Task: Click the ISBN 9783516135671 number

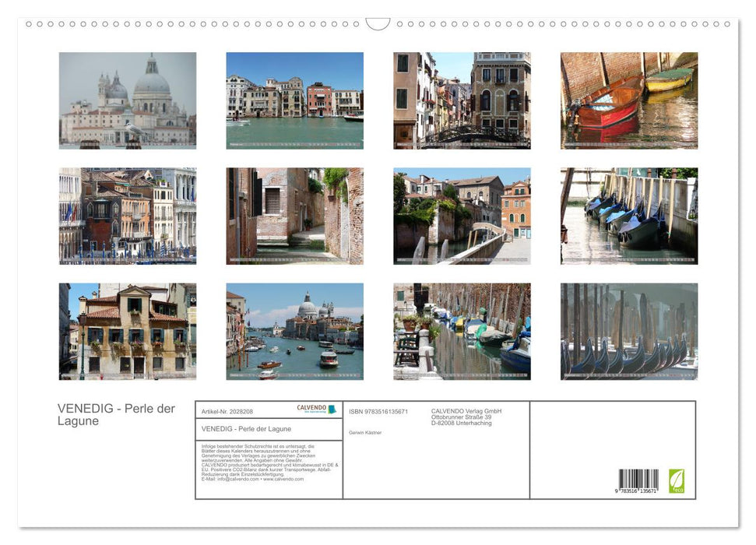Action: (x=379, y=411)
